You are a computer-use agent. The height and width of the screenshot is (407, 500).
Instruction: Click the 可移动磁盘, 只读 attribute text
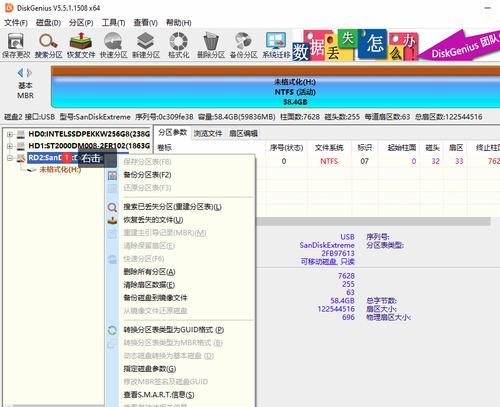click(327, 262)
